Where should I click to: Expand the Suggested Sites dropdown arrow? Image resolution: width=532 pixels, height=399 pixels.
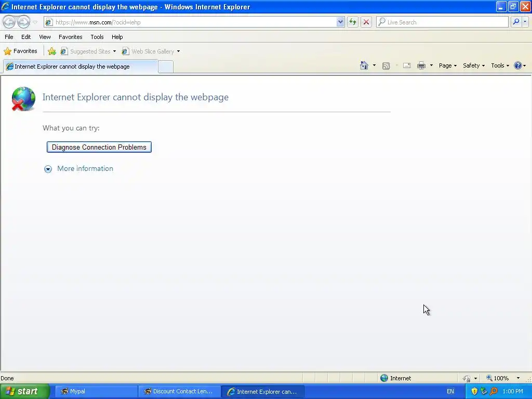pos(114,51)
